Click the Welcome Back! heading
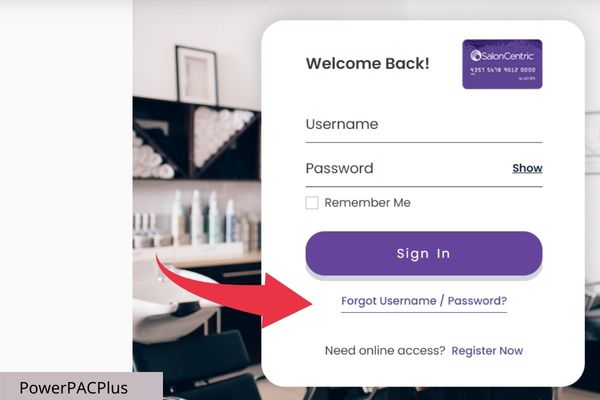Image resolution: width=600 pixels, height=400 pixels. pos(367,64)
